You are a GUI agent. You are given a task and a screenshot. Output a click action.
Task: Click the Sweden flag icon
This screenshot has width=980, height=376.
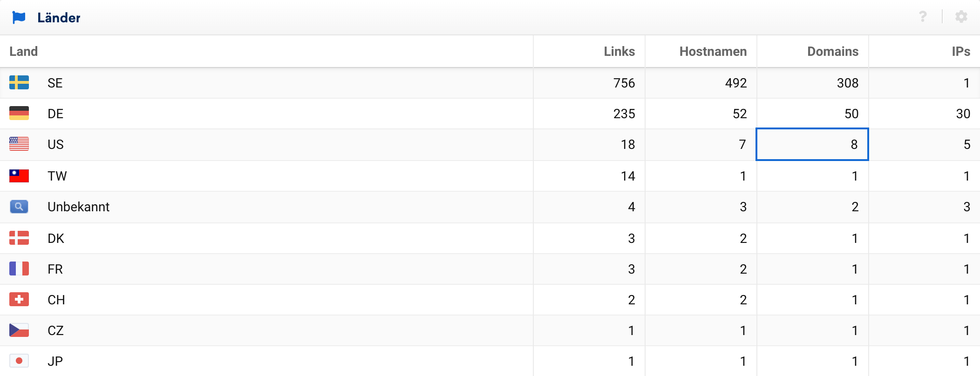pos(19,83)
